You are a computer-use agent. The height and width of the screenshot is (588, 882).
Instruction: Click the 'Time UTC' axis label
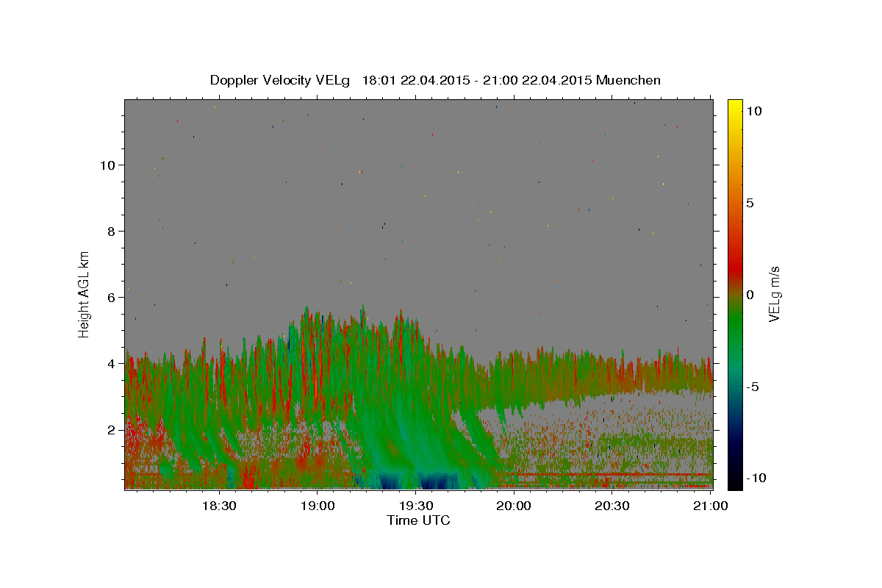pos(418,520)
